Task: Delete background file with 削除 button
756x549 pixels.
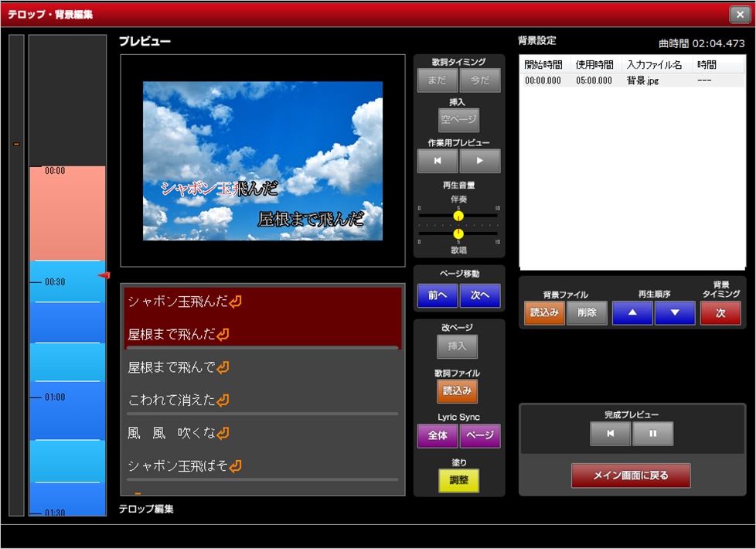Action: point(587,313)
